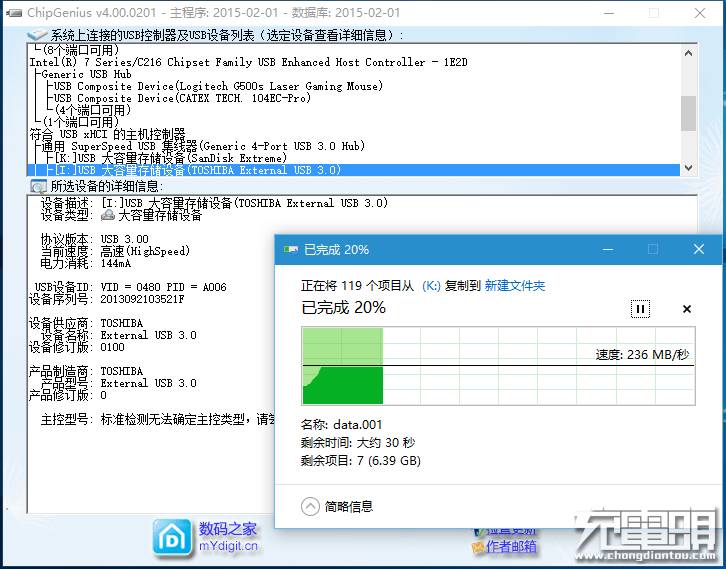Click the copy progress speed graph

click(498, 366)
